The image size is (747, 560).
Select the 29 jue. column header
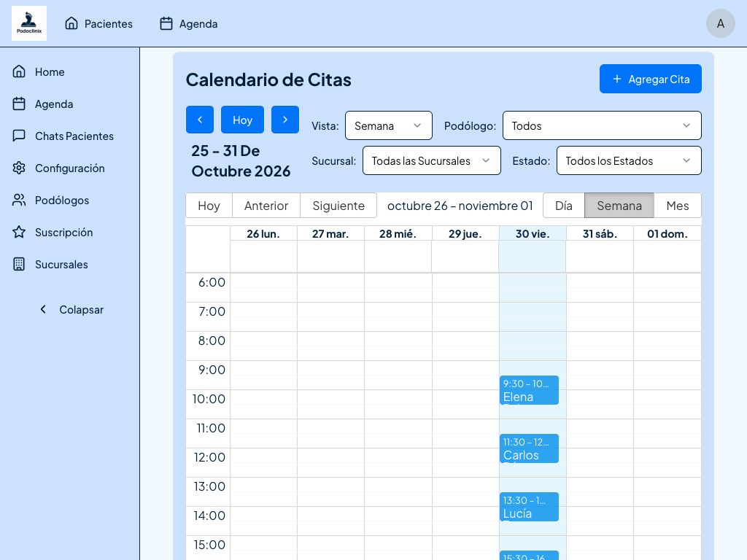[x=465, y=234]
